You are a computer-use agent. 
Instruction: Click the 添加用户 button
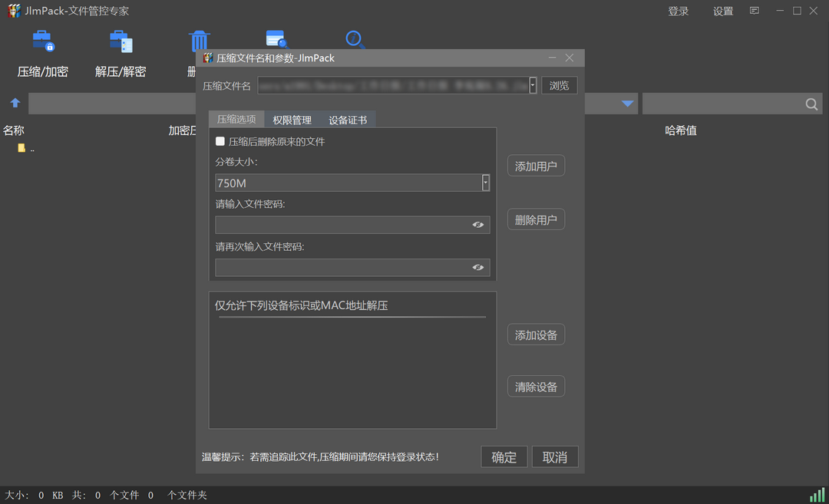[x=535, y=165]
